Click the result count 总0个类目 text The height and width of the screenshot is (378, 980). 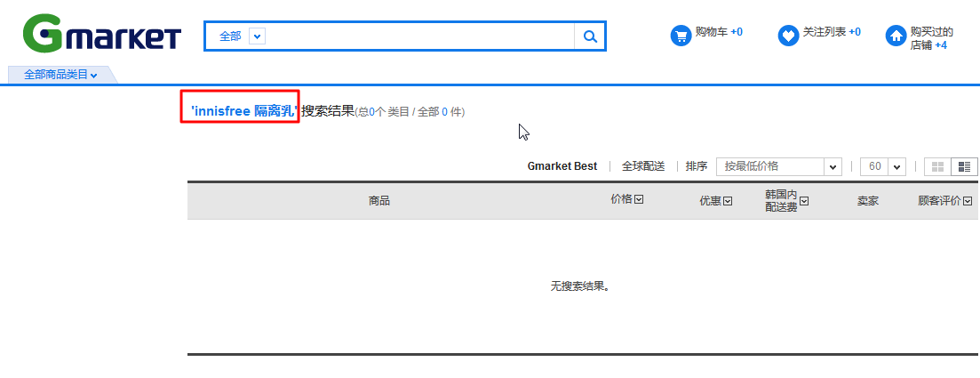pos(383,113)
